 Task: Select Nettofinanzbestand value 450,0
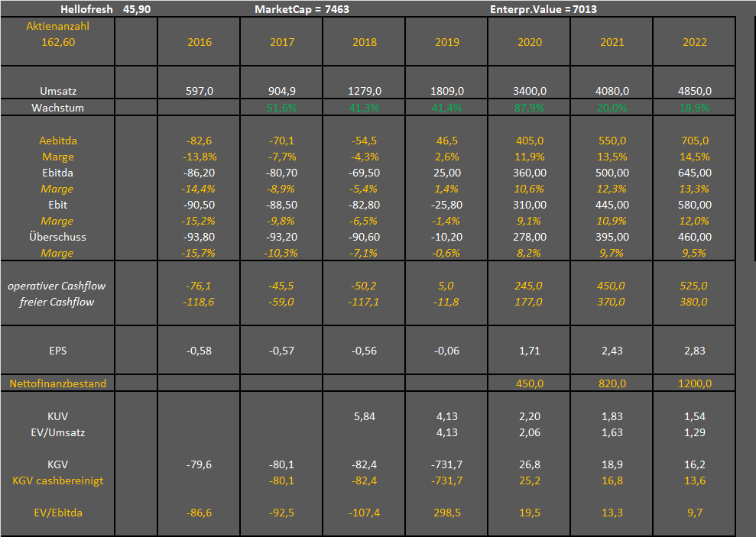tap(530, 383)
